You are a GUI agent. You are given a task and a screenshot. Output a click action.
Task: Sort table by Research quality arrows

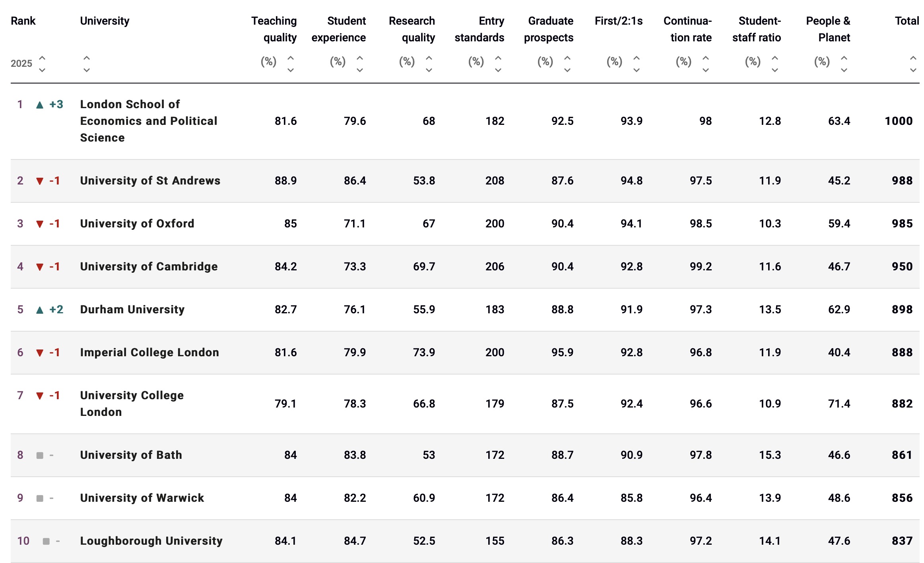pyautogui.click(x=429, y=64)
